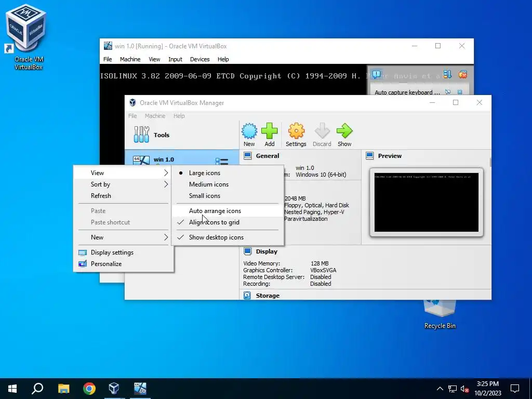This screenshot has height=399, width=532.
Task: Click the VirtualBox Manager details vertical scrollbar
Action: [490, 162]
